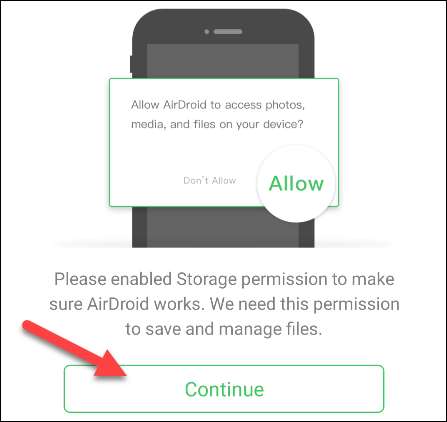Click 'media, and files on your device?' text
Image resolution: width=447 pixels, height=422 pixels.
tap(217, 124)
